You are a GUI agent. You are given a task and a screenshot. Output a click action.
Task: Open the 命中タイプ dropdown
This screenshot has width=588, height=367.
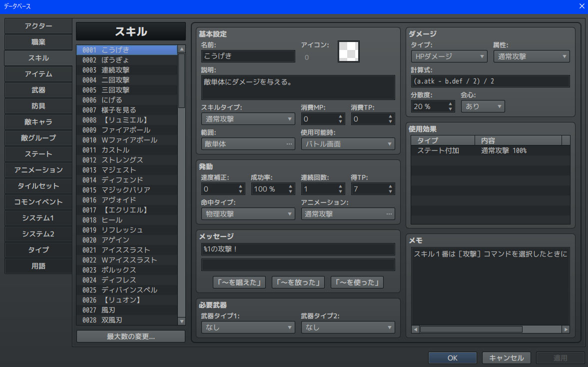pos(248,214)
